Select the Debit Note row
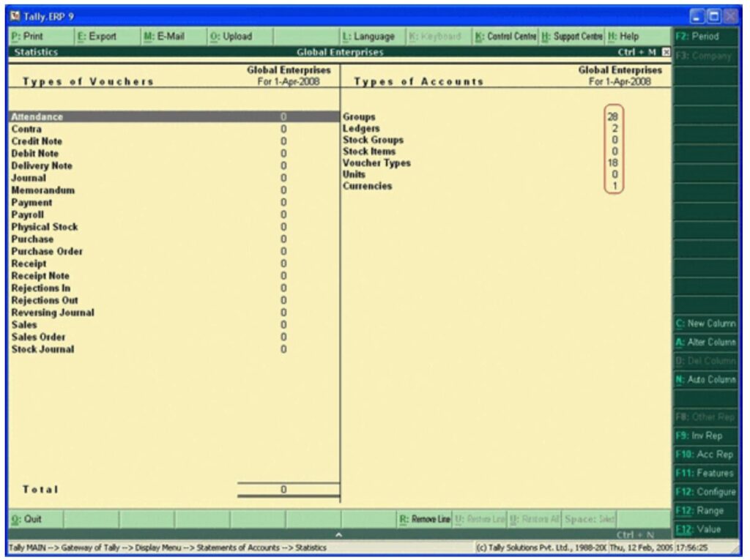 174,154
